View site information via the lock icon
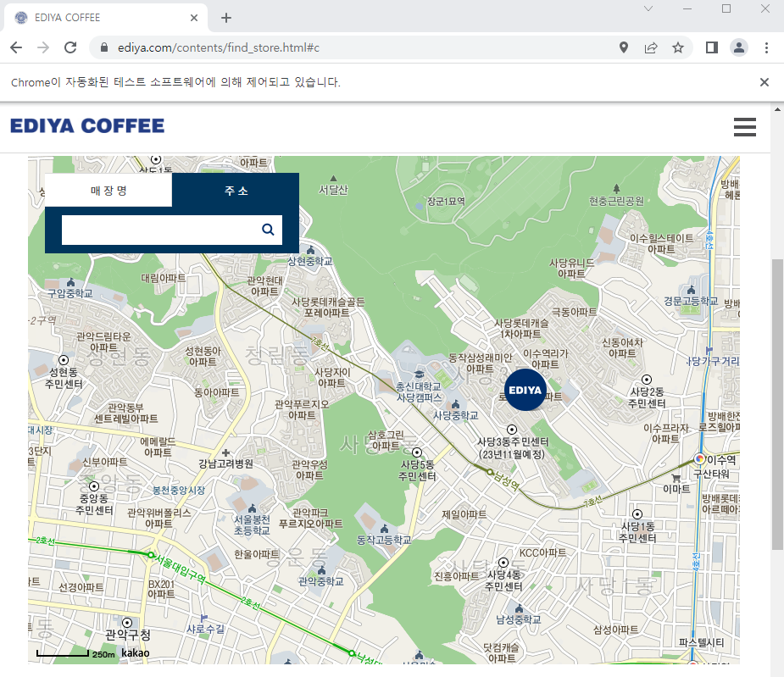784x677 pixels. (104, 47)
